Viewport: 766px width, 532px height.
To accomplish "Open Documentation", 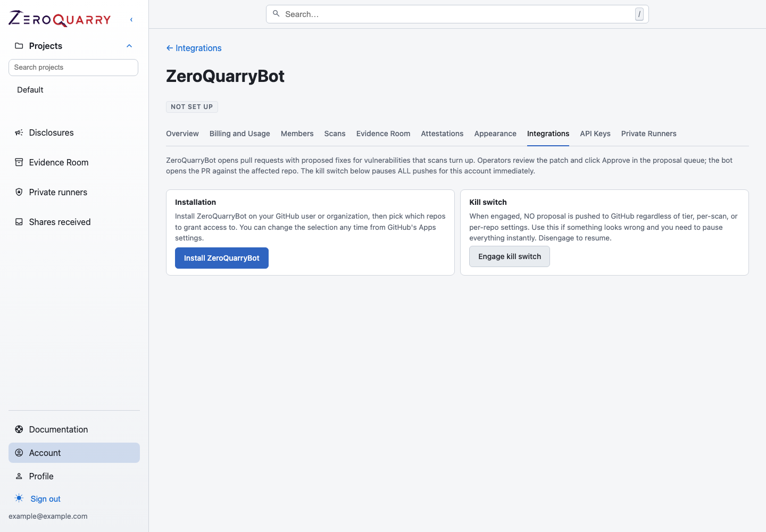I will [59, 429].
